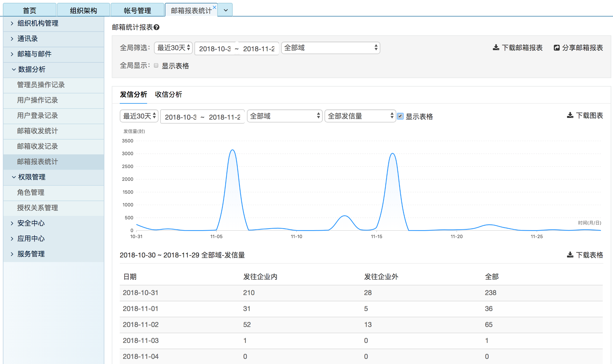Enable the global 显示表格 checkbox

tap(156, 65)
